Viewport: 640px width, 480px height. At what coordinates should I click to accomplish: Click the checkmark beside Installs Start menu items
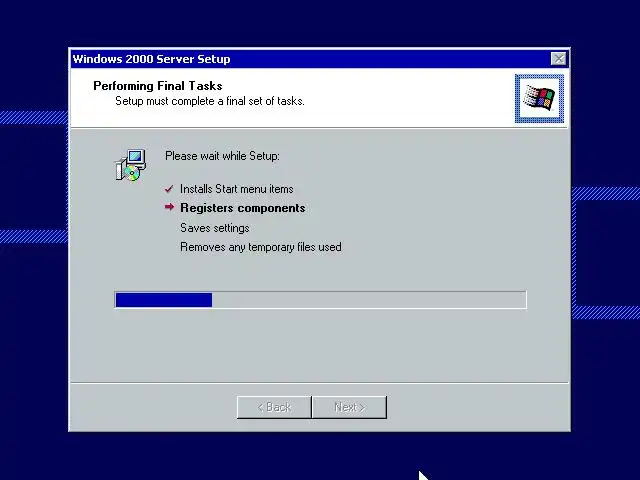coord(169,189)
